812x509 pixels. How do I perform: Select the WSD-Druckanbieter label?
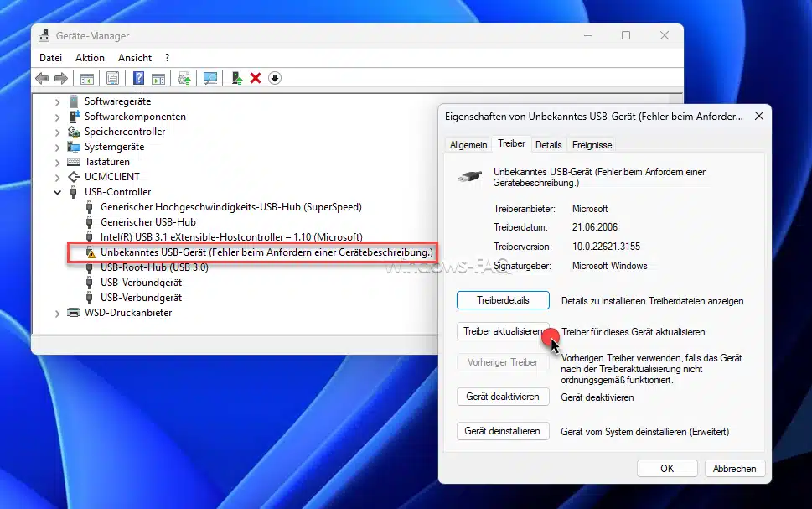tap(128, 313)
